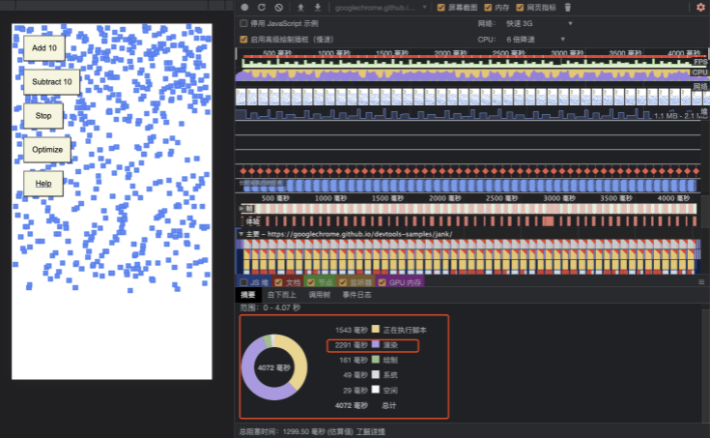Viewport: 710px width, 438px height.
Task: Click the Help button
Action: tap(43, 183)
